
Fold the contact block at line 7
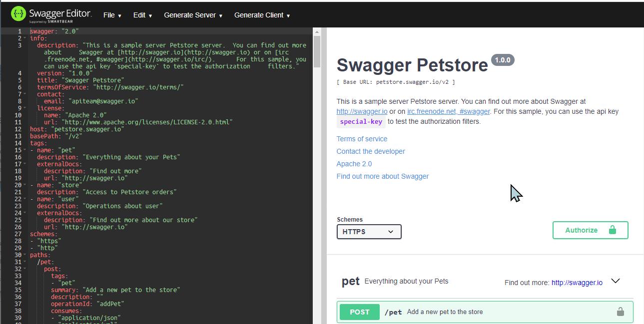25,94
